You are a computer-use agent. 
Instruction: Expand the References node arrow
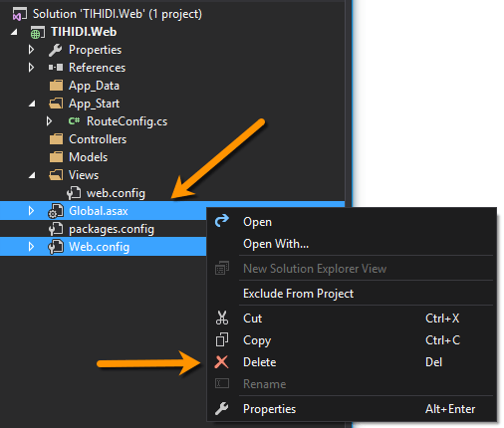pos(31,68)
